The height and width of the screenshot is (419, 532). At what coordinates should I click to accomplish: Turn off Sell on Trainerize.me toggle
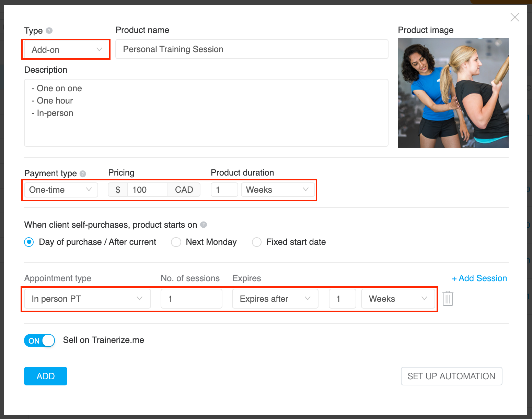39,340
